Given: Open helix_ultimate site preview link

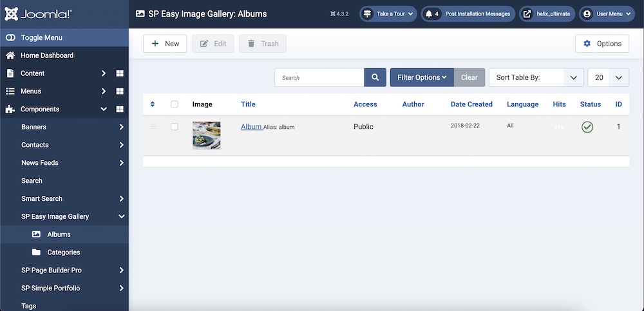Looking at the screenshot, I should click(x=547, y=14).
